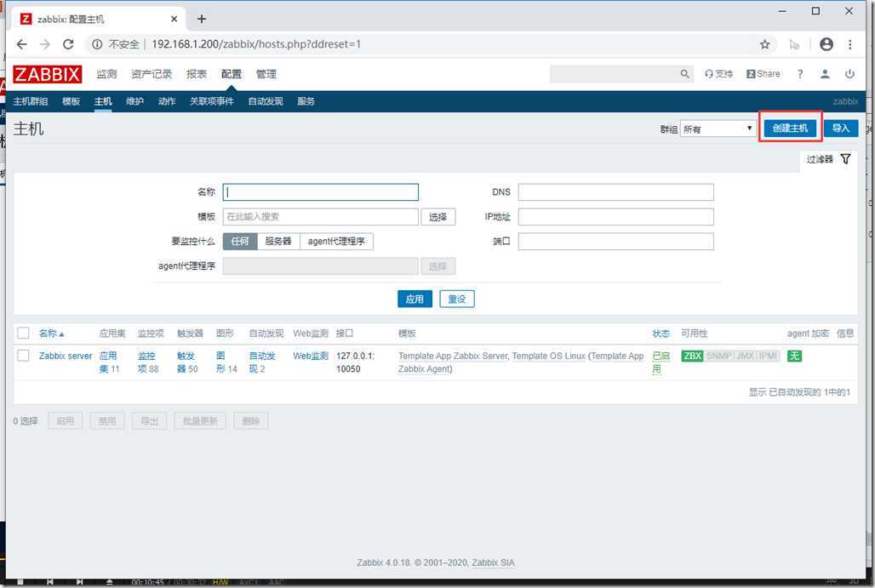Open the 报表 main menu
This screenshot has height=588, width=875.
click(x=197, y=74)
